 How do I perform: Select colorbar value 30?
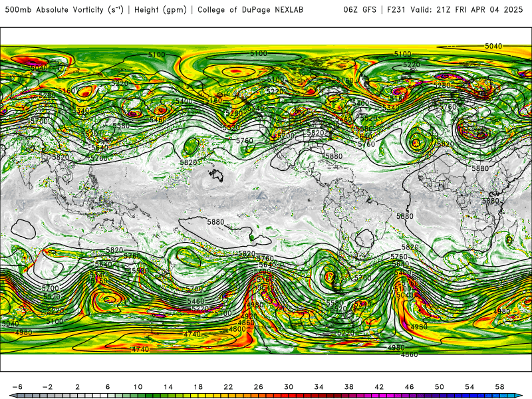289,387
